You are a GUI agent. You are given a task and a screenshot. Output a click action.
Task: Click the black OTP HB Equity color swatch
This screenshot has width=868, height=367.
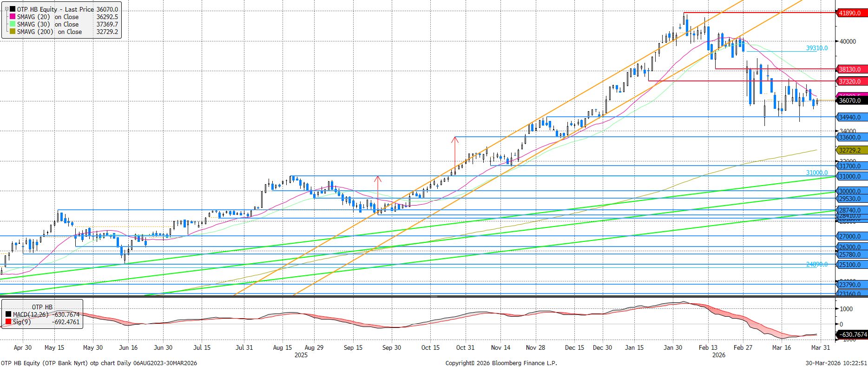point(12,9)
